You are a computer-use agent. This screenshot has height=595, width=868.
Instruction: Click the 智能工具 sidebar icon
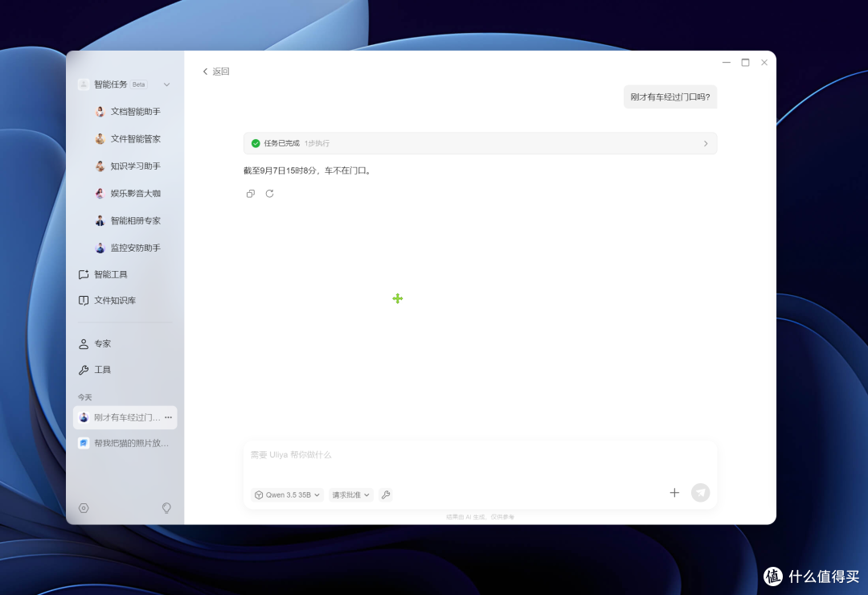[x=84, y=274]
